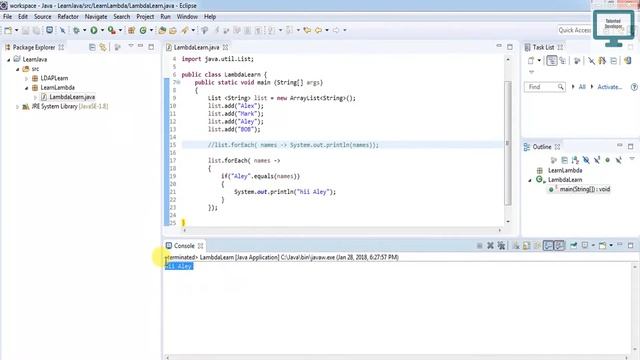Collapse the LearnJava project node
The width and height of the screenshot is (640, 360).
9,60
